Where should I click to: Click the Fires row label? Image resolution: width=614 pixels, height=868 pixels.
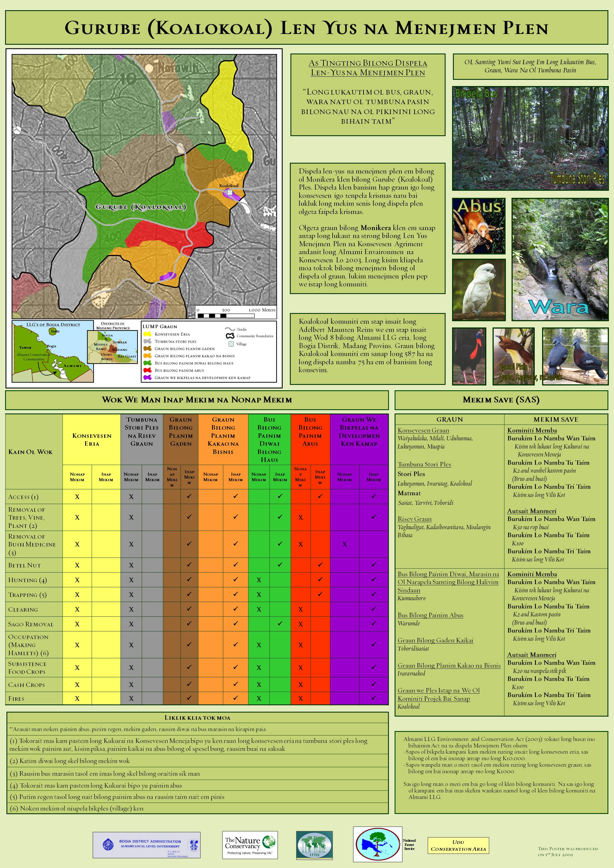(16, 699)
